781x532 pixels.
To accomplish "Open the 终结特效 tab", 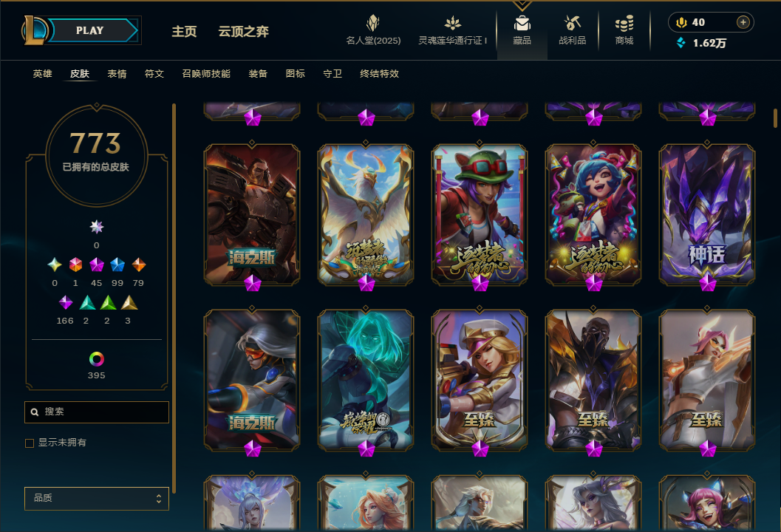I will [380, 74].
